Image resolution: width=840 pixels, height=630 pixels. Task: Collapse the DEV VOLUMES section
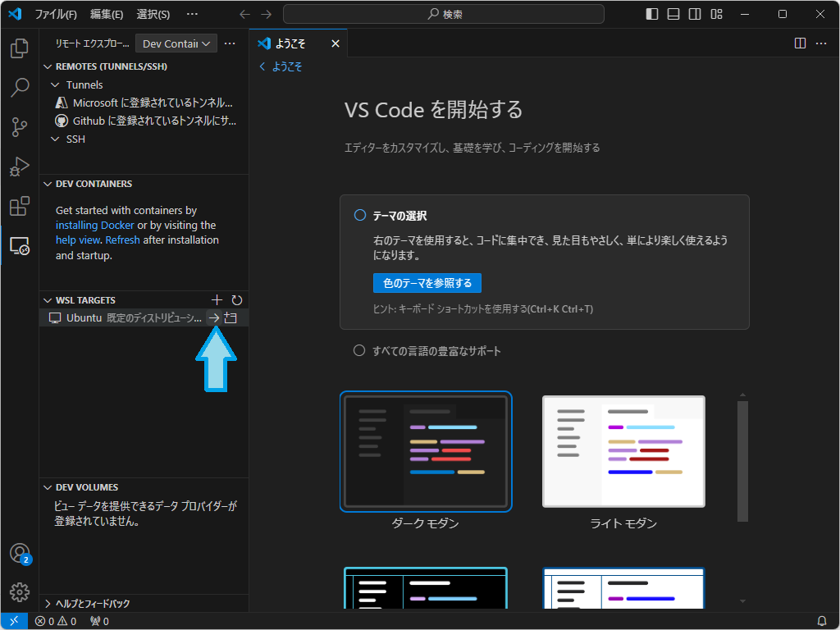pos(48,487)
